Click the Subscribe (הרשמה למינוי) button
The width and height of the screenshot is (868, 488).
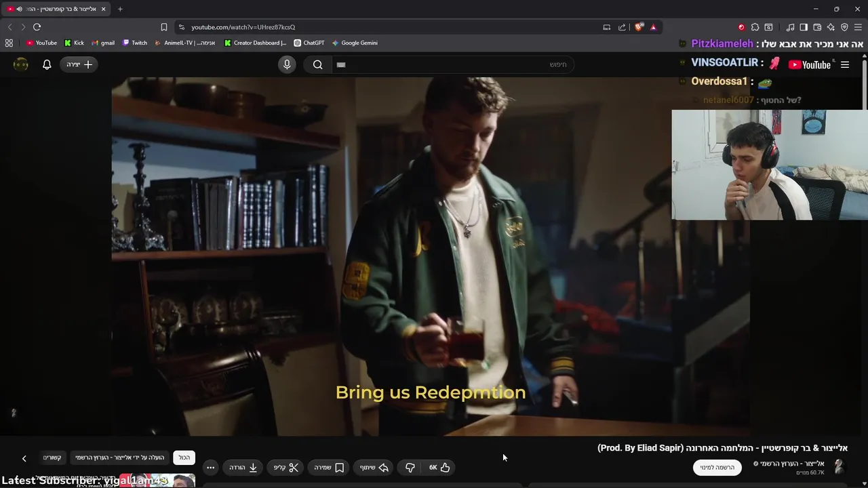tap(717, 467)
